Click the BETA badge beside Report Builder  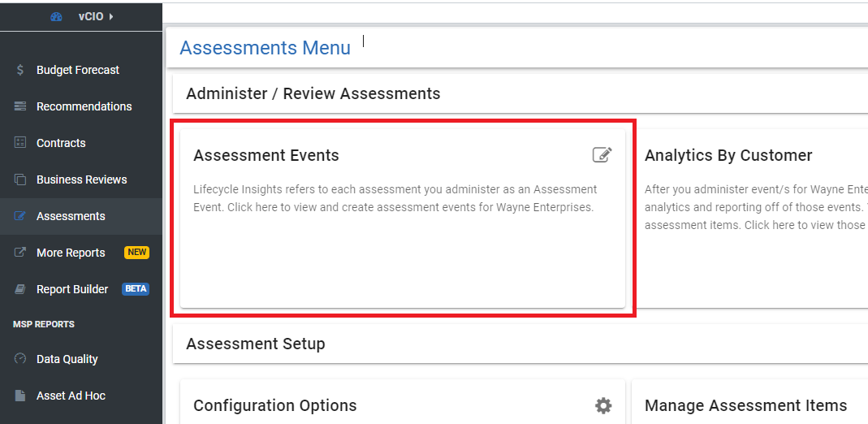(x=135, y=289)
